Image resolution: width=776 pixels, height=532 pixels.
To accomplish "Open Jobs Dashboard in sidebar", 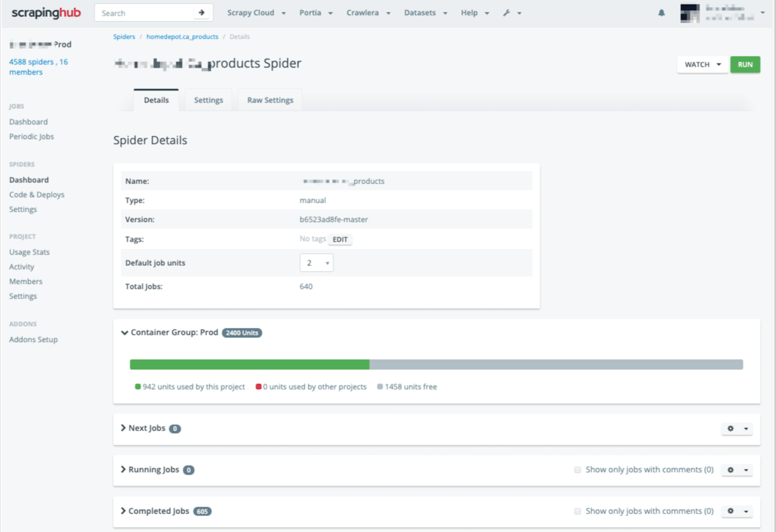I will 28,122.
